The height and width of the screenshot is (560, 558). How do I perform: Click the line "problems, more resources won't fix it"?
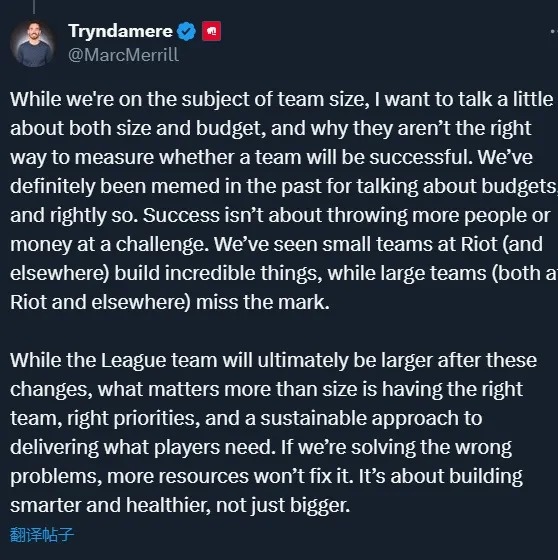pos(266,476)
